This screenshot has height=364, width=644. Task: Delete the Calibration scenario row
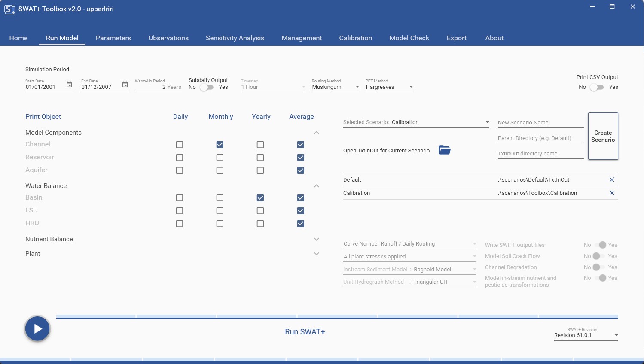click(x=612, y=193)
